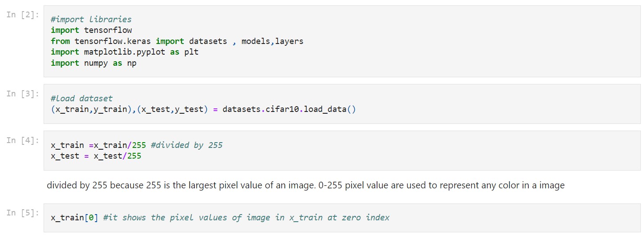
Task: Click the "#load dataset" comment
Action: tap(81, 98)
